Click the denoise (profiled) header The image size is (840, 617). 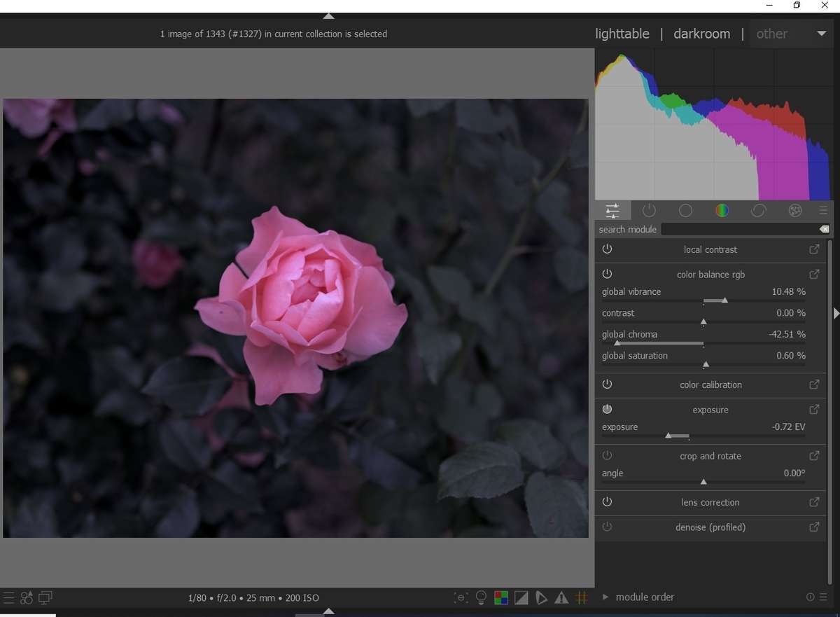point(710,527)
